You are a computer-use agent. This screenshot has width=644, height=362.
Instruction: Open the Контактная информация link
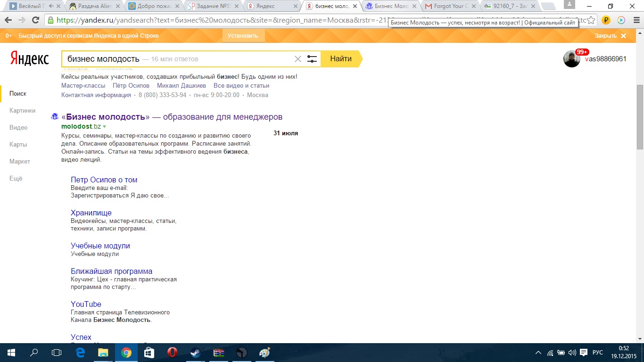[x=96, y=95]
